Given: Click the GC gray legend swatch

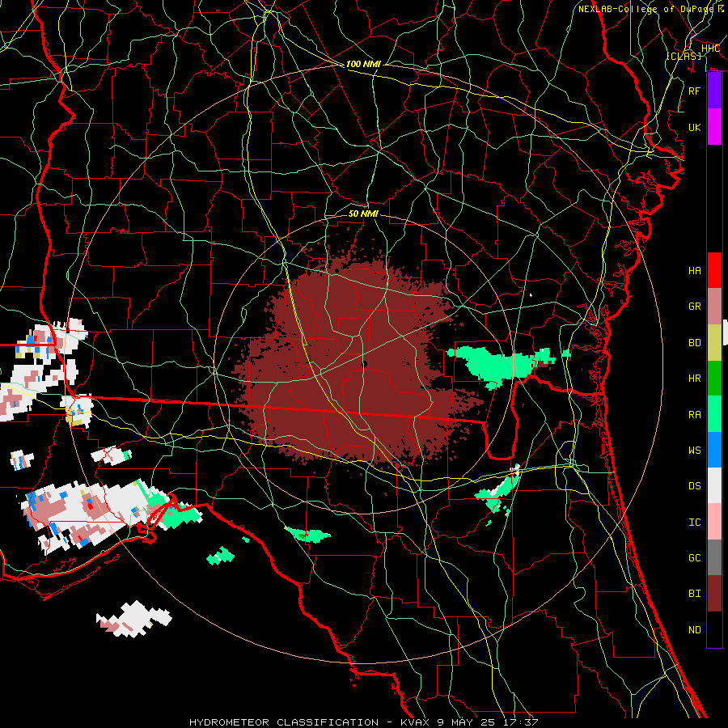Looking at the screenshot, I should [x=714, y=557].
